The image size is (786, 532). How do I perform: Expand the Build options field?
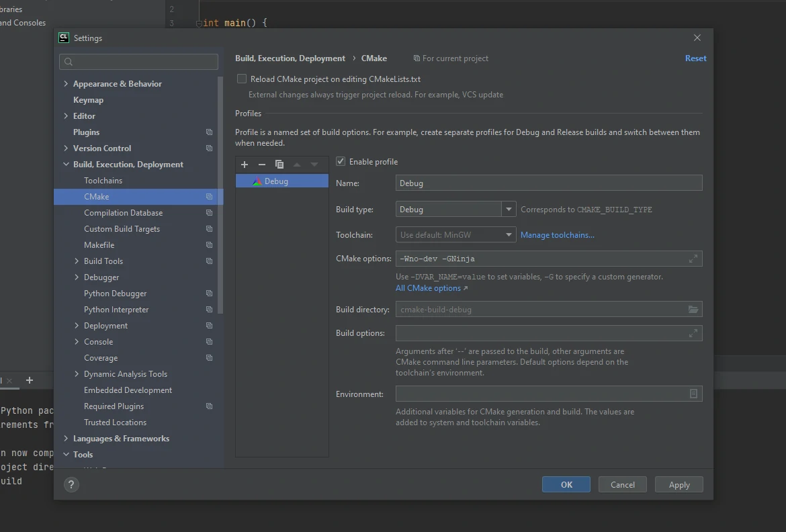point(693,333)
